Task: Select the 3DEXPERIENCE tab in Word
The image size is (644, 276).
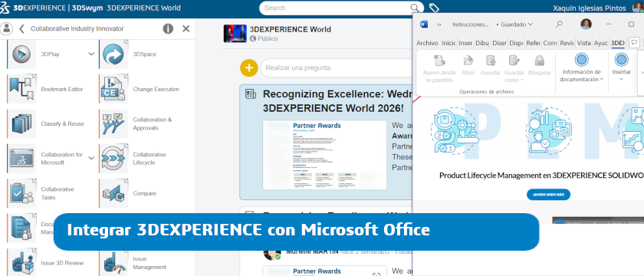Action: [x=618, y=43]
